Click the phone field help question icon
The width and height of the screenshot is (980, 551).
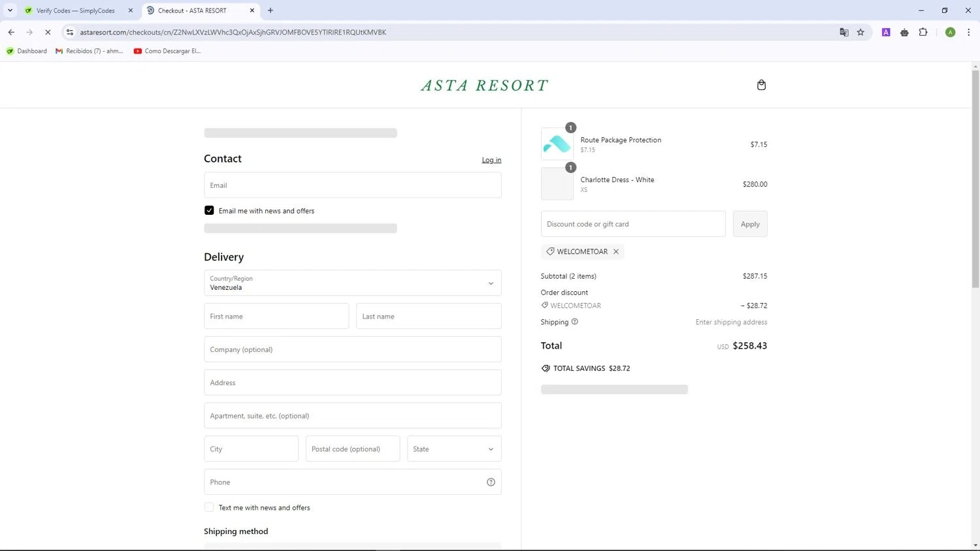[491, 482]
